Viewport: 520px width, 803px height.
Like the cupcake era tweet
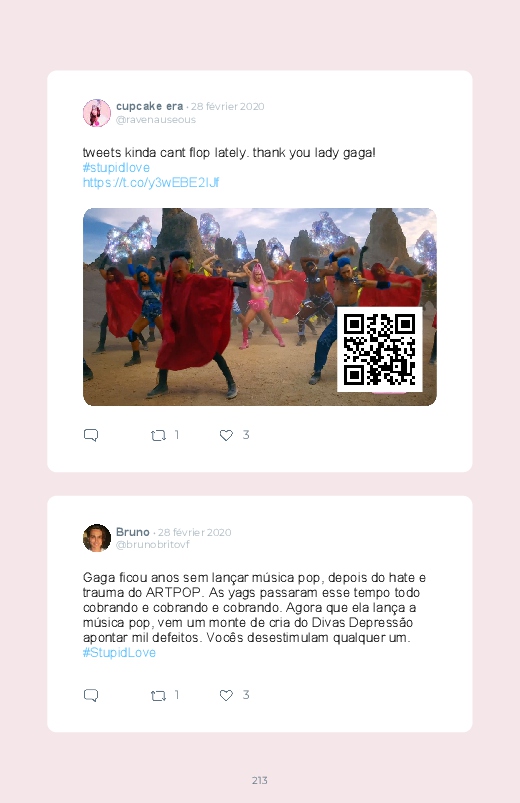click(x=226, y=435)
